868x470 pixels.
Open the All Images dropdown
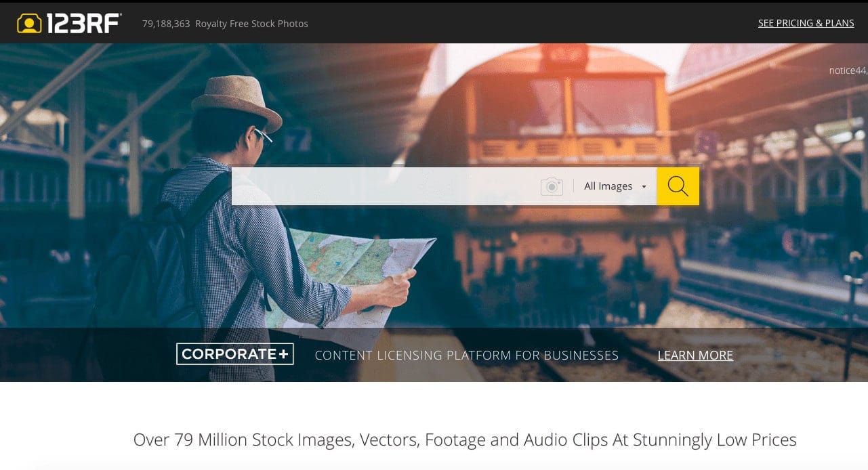[608, 186]
